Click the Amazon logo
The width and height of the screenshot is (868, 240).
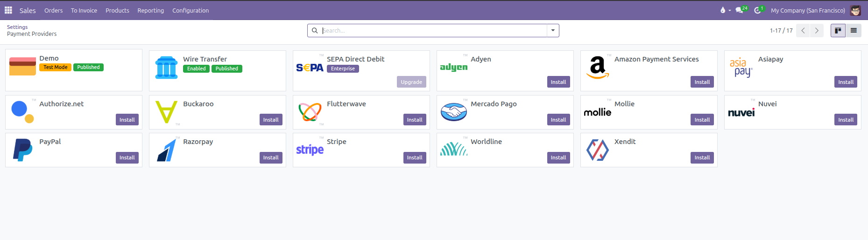tap(598, 68)
